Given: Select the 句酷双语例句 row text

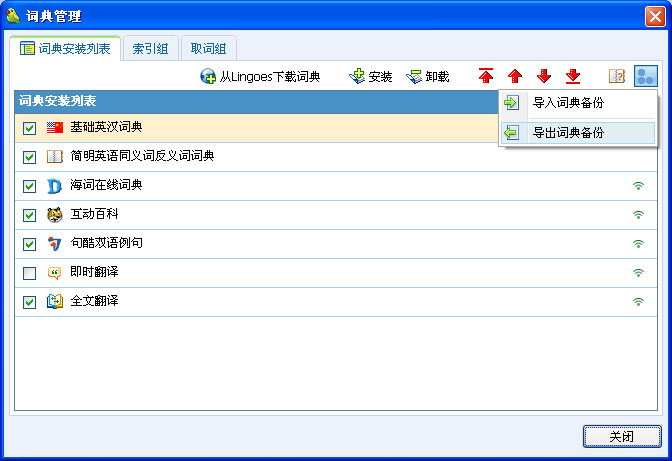Looking at the screenshot, I should [x=106, y=243].
